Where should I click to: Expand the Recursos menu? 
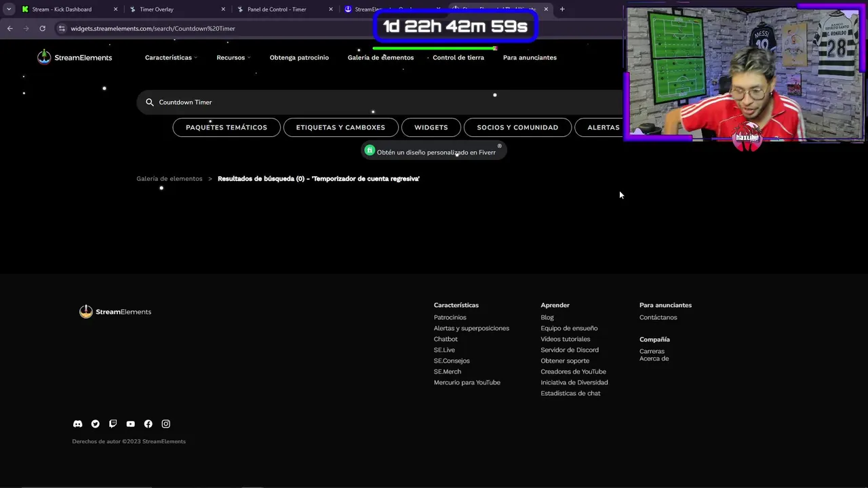pos(233,58)
